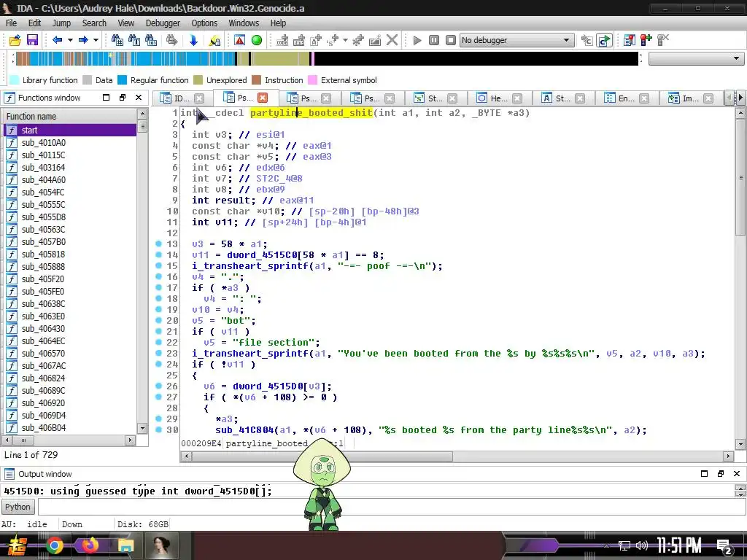Image resolution: width=747 pixels, height=560 pixels.
Task: Click the binoculars Search bytes sequence icon
Action: click(x=151, y=41)
